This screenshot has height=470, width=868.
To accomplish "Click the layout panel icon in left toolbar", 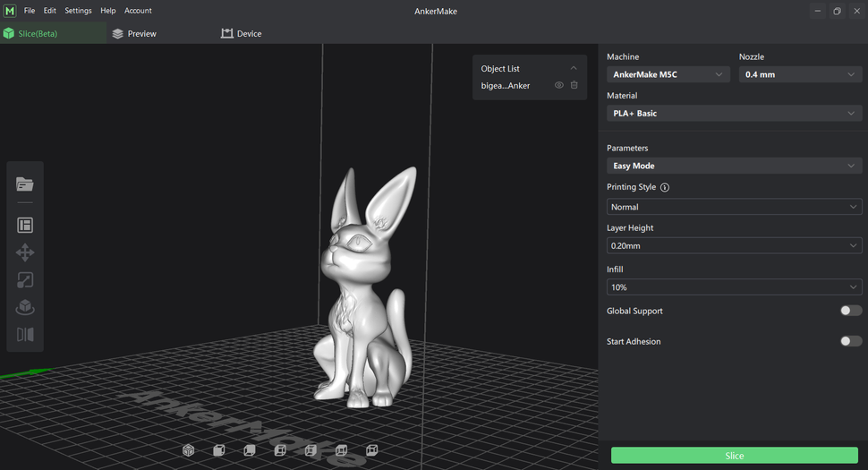I will tap(25, 226).
